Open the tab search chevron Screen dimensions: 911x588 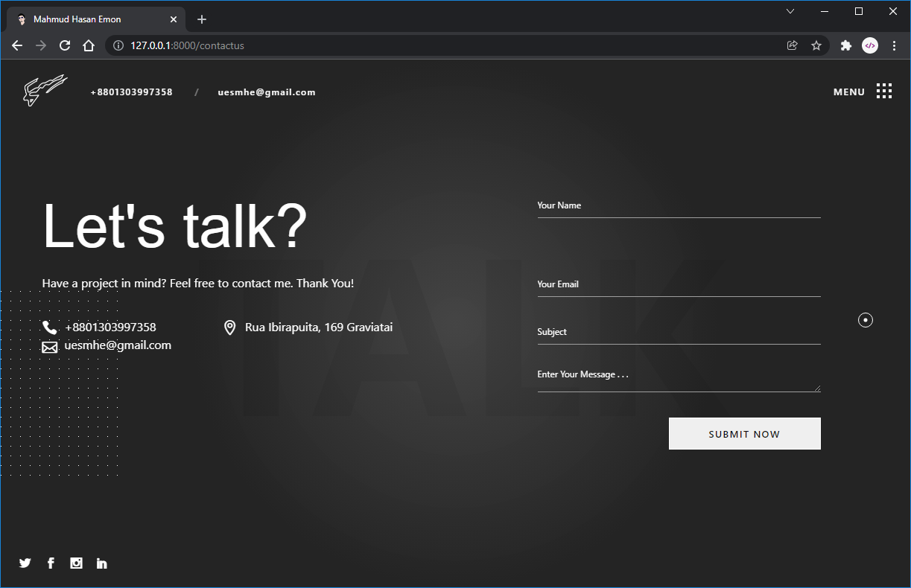[x=790, y=11]
